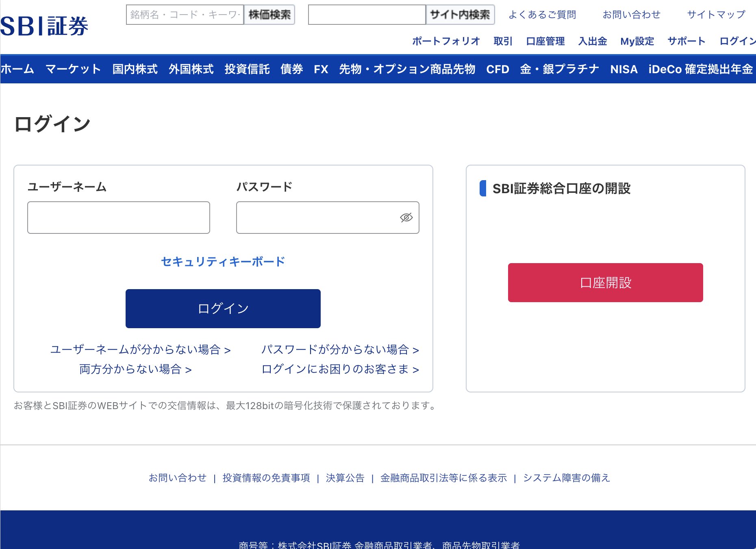Screen dimensions: 756x549
Task: Select the 国内株式 navigation tab
Action: (x=135, y=69)
